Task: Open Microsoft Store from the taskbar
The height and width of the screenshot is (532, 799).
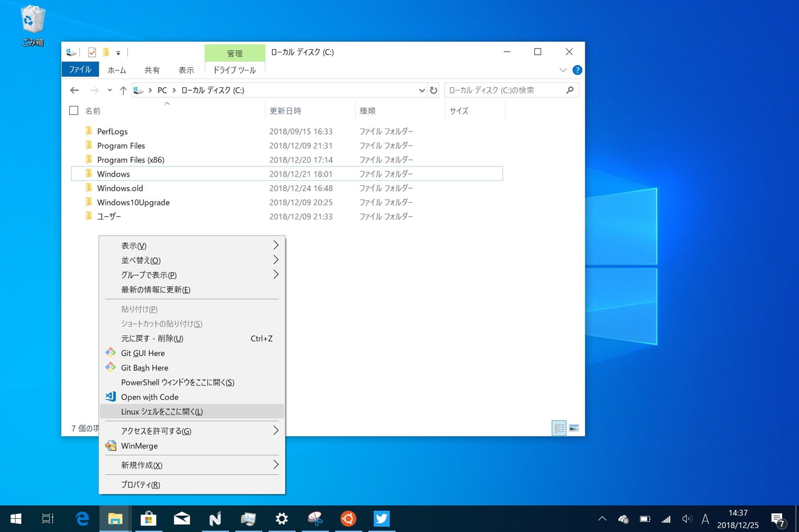Action: pyautogui.click(x=149, y=518)
